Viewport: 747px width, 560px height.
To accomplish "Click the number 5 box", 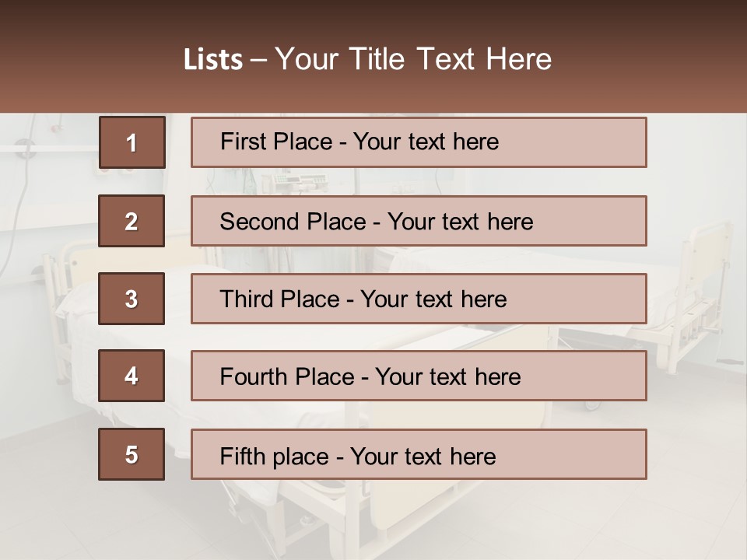I will point(132,454).
